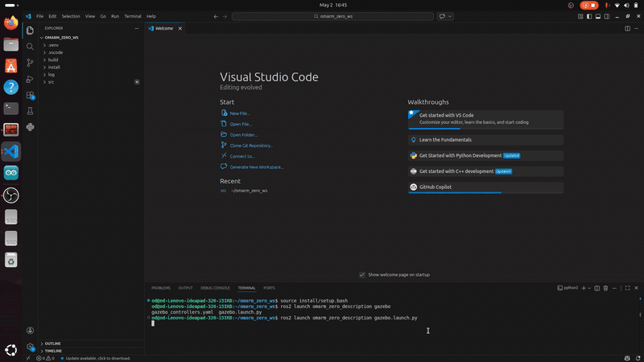Open the Explorer view in activity bar
Screen dimensions: 644x362
pyautogui.click(x=30, y=31)
